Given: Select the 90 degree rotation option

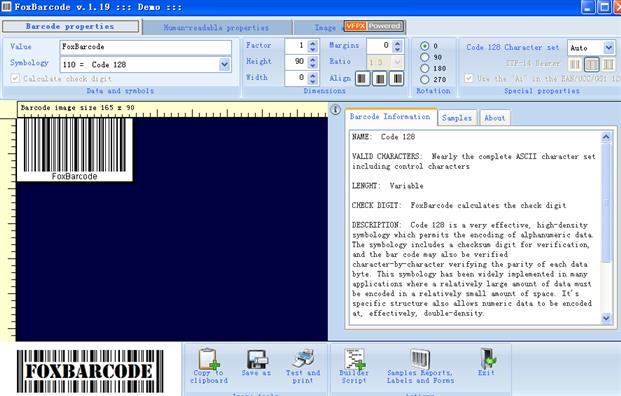Looking at the screenshot, I should click(425, 57).
